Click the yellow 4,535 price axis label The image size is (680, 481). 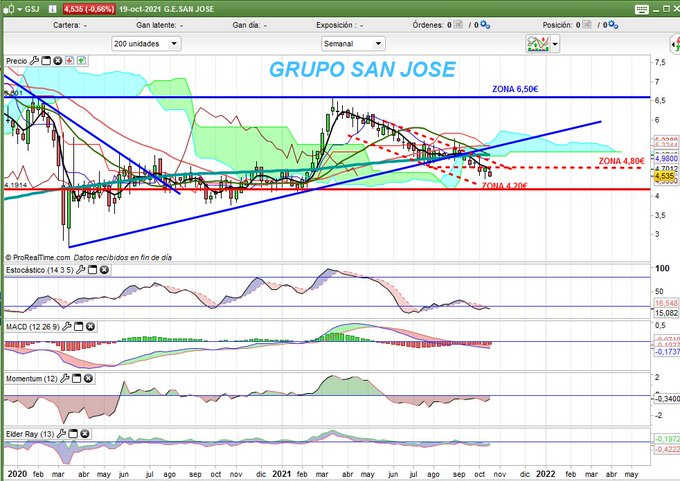coord(664,176)
